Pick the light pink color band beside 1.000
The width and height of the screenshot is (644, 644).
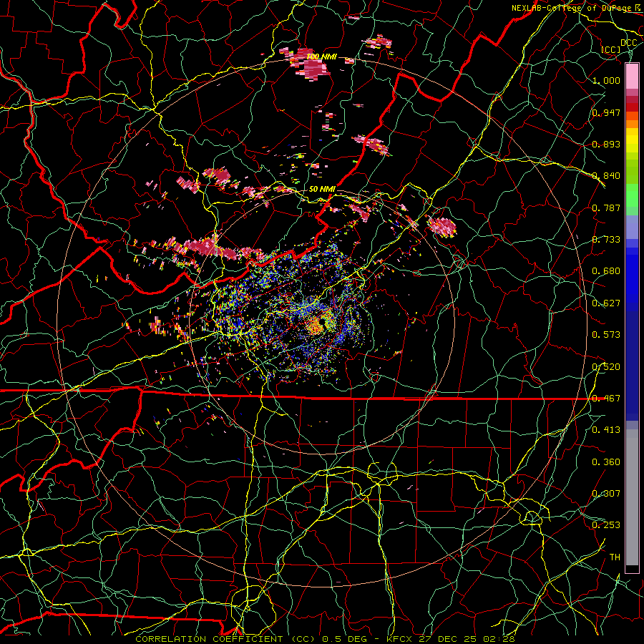(632, 77)
